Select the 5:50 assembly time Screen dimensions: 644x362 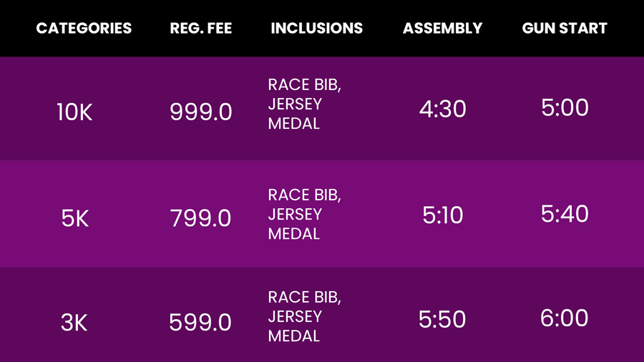(x=442, y=319)
